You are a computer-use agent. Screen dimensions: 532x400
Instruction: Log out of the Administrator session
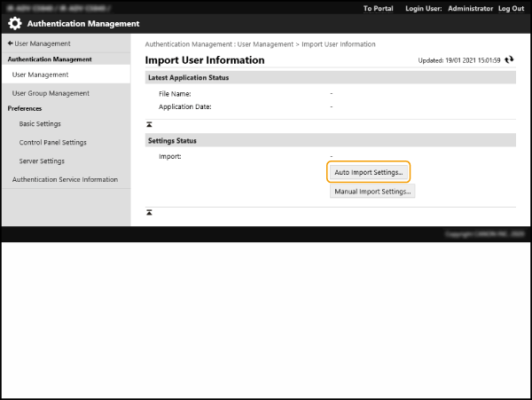(510, 8)
